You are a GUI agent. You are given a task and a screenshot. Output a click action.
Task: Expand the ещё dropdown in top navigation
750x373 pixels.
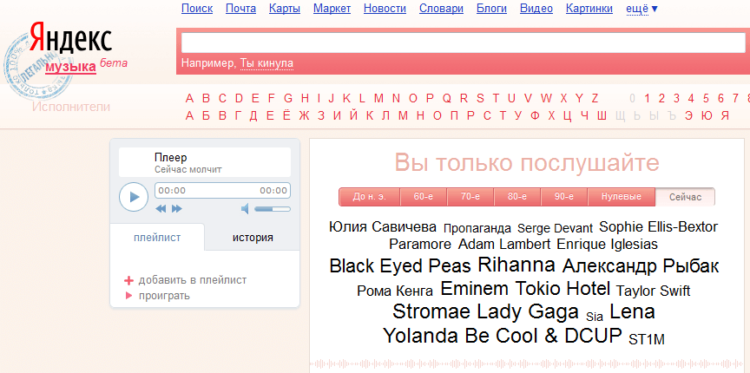641,9
